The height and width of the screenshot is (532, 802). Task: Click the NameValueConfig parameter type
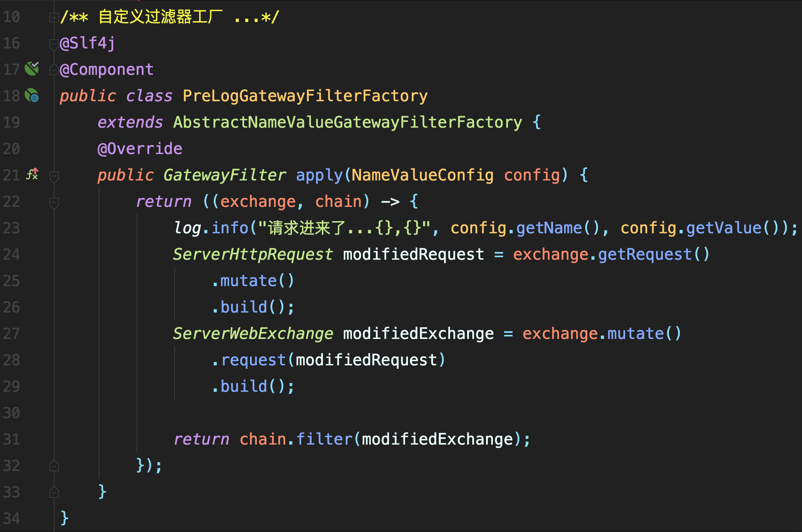coord(422,175)
